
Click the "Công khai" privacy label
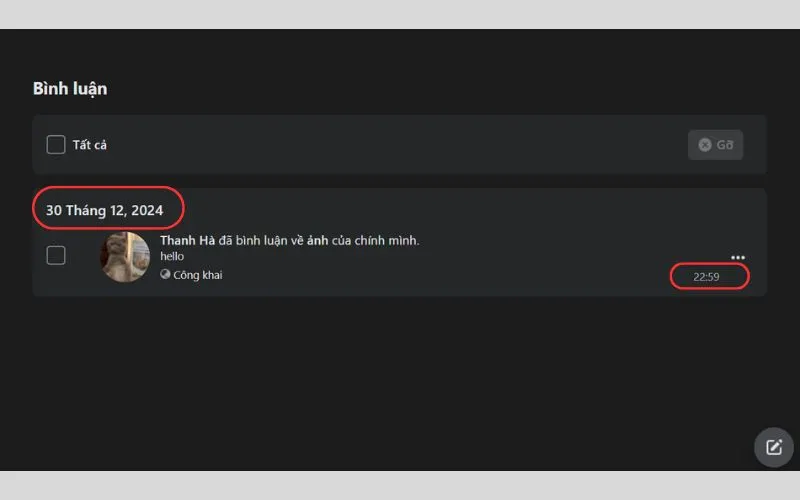point(197,275)
